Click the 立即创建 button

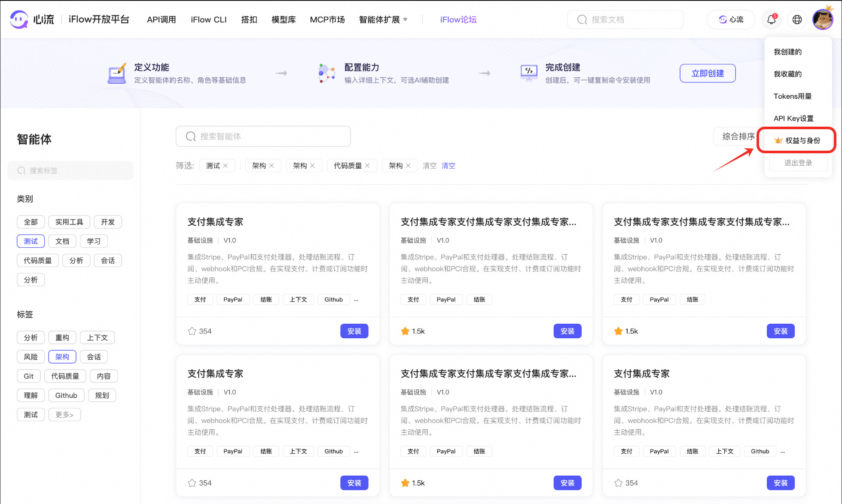click(x=707, y=73)
